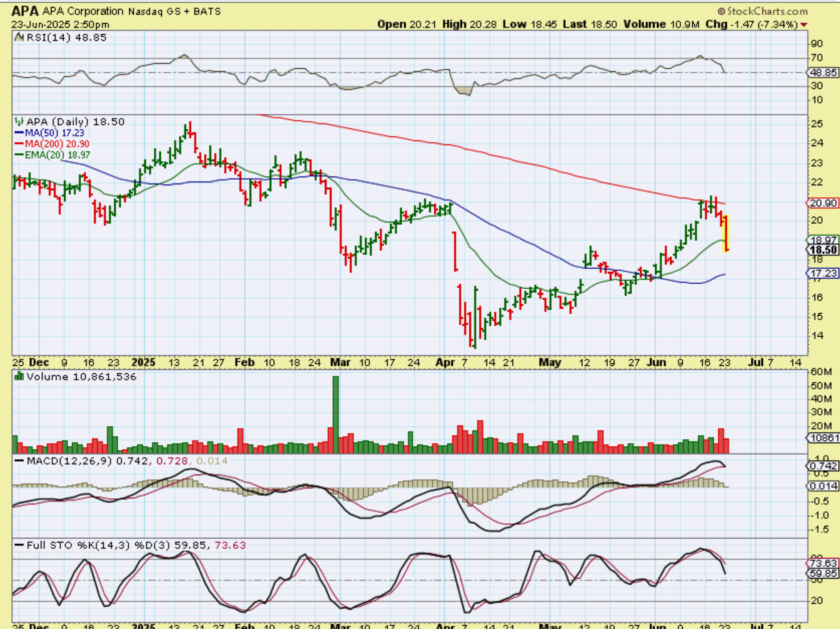
Task: Click the yellow-highlighted latest price bar
Action: pyautogui.click(x=726, y=233)
